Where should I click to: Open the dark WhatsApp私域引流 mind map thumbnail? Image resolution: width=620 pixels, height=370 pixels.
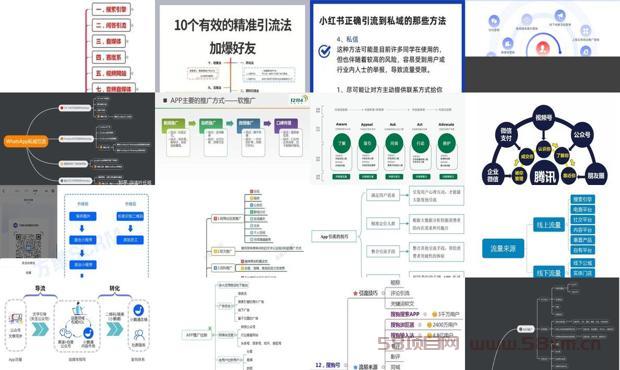click(77, 139)
